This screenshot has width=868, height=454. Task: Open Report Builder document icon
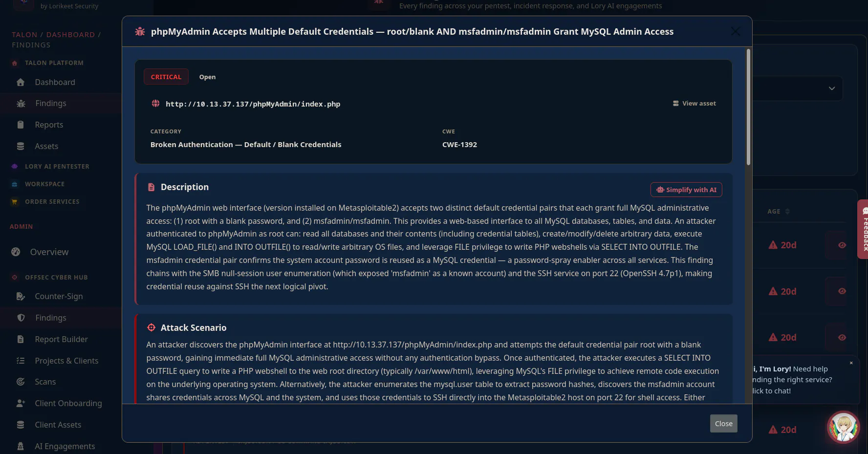[x=21, y=339]
